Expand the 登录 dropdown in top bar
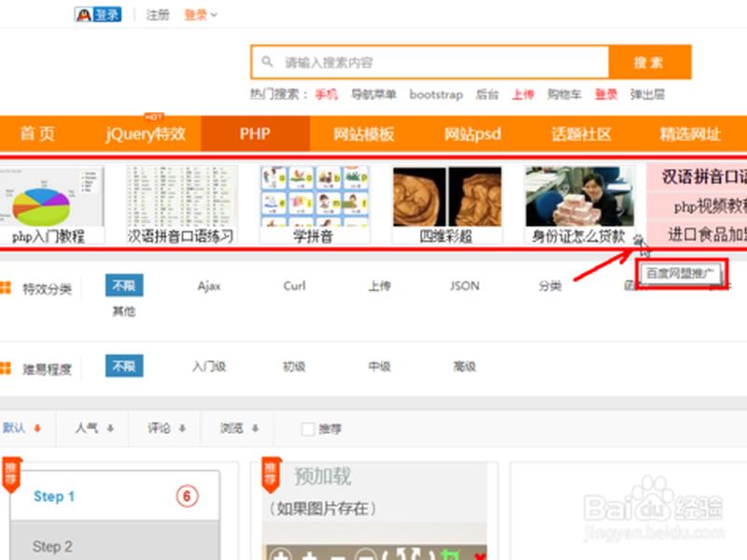Viewport: 747px width, 560px height. [x=201, y=15]
